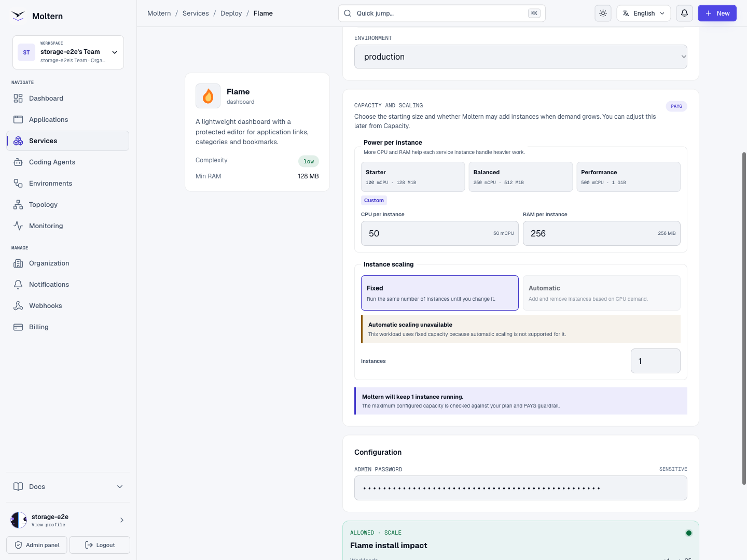Click the Logout button
This screenshot has width=747, height=560.
[100, 545]
